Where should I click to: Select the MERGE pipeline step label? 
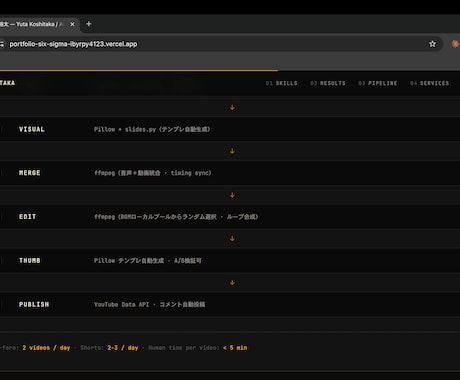(30, 173)
